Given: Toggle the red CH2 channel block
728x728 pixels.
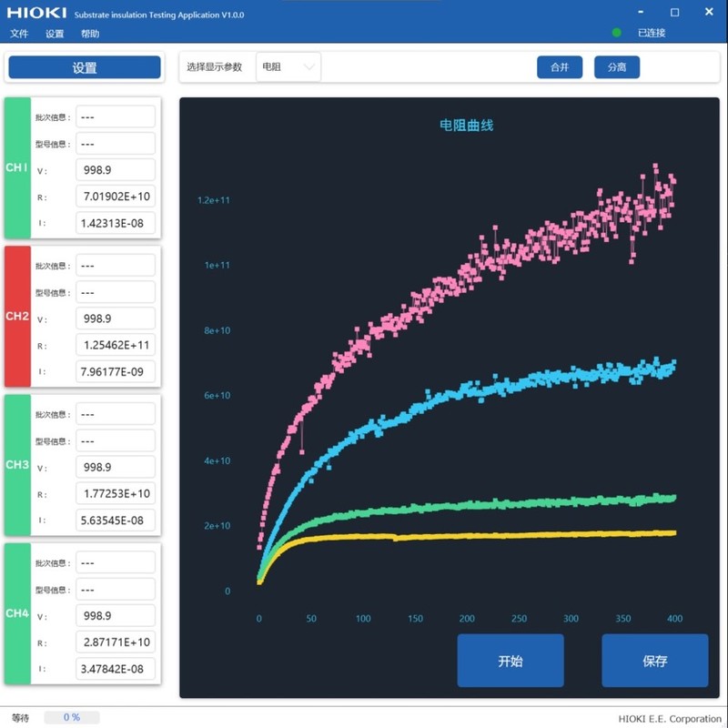Looking at the screenshot, I should click(x=17, y=316).
